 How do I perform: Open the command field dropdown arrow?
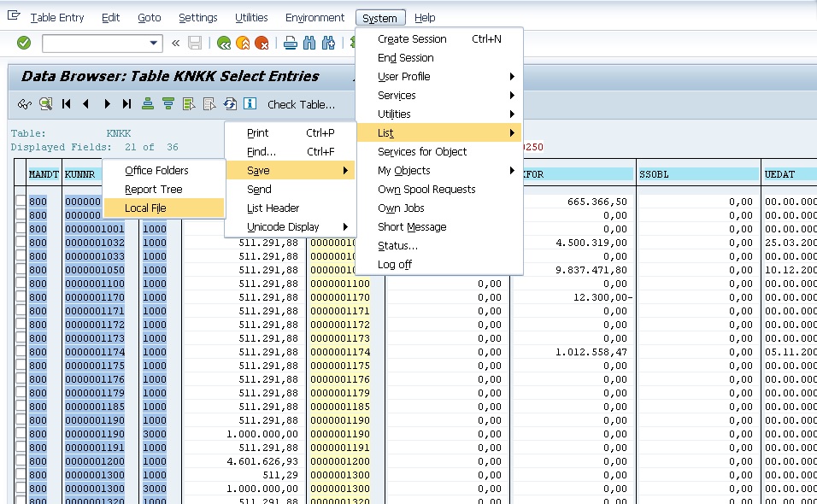[153, 44]
